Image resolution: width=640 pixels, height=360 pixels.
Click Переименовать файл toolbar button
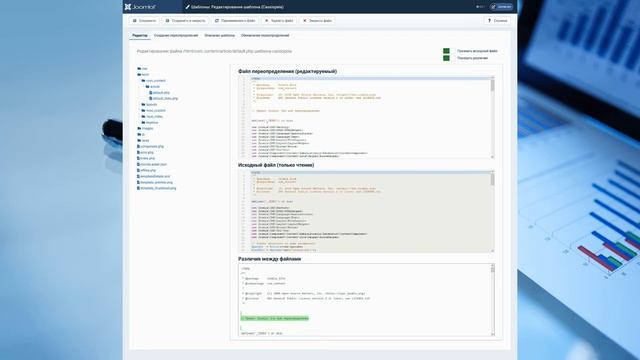[235, 20]
